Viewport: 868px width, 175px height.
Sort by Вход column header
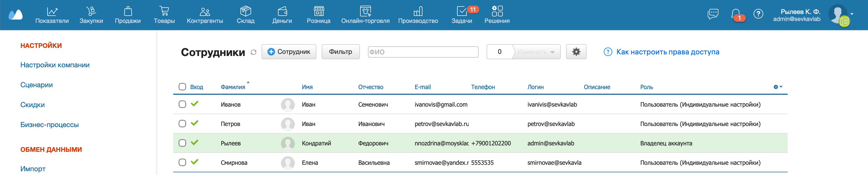(196, 87)
